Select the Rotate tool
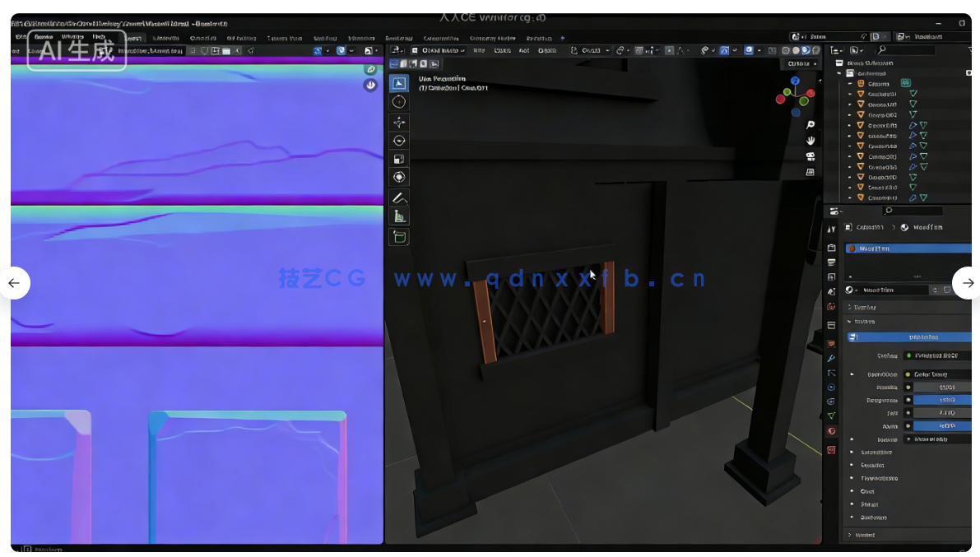Image resolution: width=980 pixels, height=557 pixels. [399, 141]
